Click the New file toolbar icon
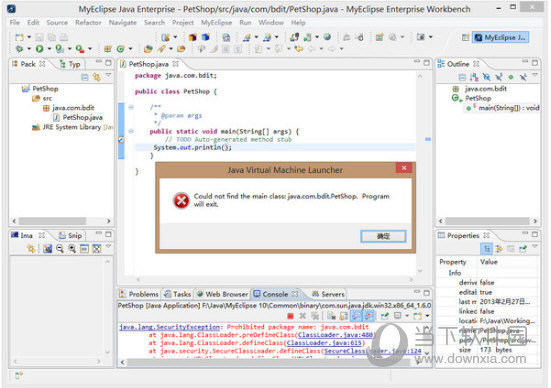Viewport: 551px width, 388px height. click(x=19, y=37)
